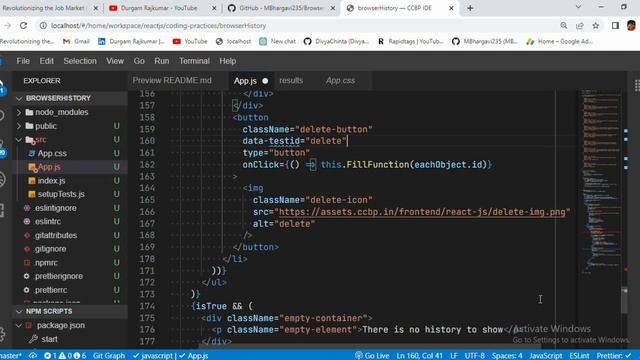Switch to the results editor tab
Viewport: 640px width, 360px height.
click(x=291, y=80)
